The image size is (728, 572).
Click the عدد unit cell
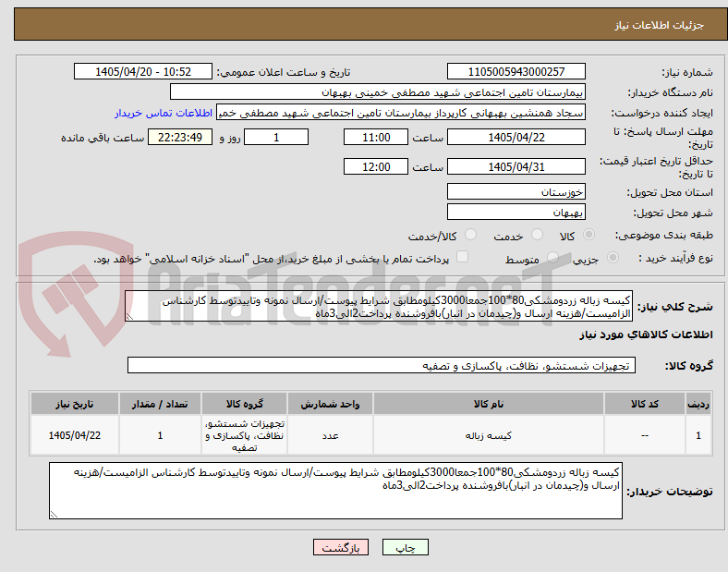330,435
